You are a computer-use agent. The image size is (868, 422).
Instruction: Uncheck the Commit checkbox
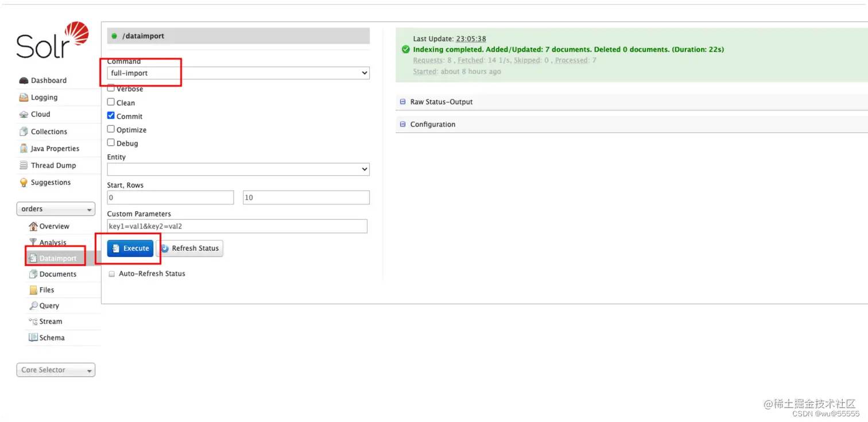(111, 115)
